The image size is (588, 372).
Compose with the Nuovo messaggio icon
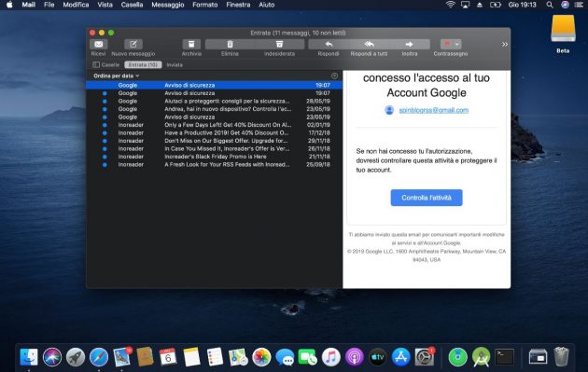[133, 44]
